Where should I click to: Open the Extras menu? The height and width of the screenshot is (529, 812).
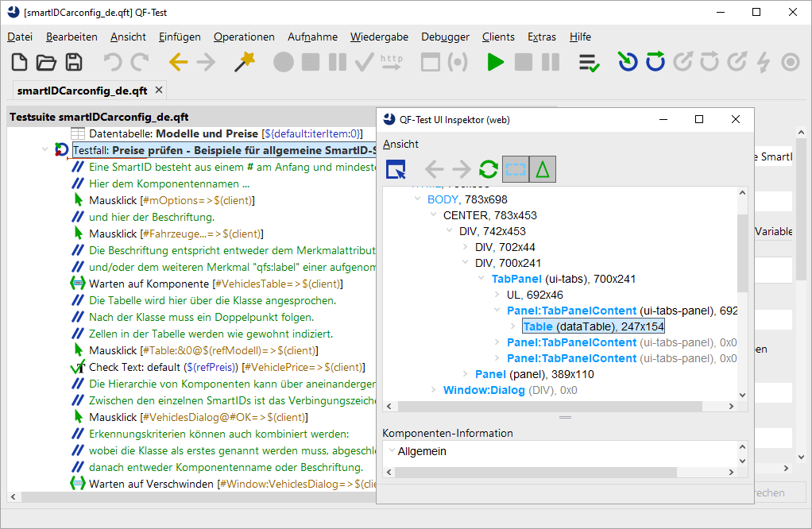point(542,37)
